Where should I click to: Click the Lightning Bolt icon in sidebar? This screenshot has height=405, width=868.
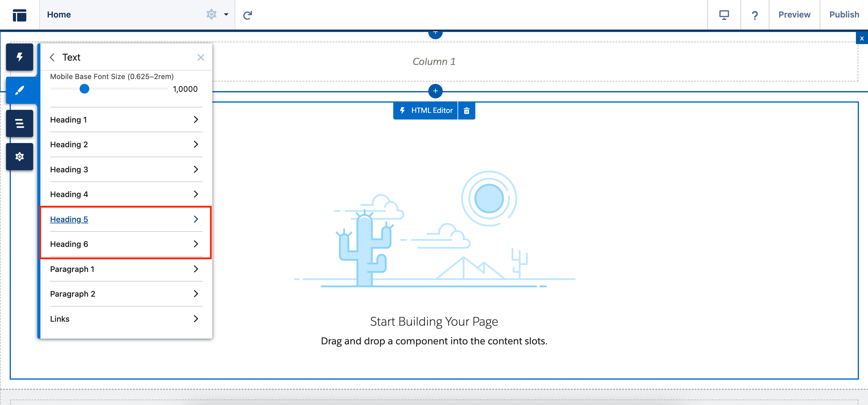pyautogui.click(x=19, y=56)
